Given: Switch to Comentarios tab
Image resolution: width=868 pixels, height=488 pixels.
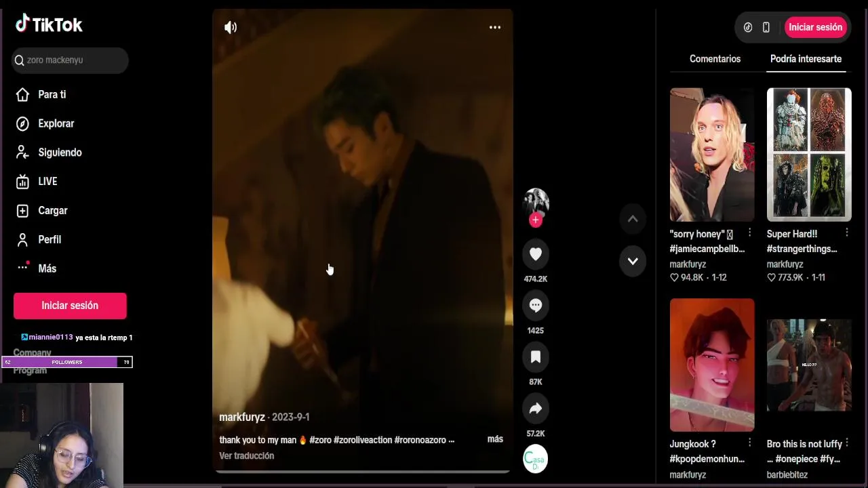Looking at the screenshot, I should pyautogui.click(x=715, y=59).
